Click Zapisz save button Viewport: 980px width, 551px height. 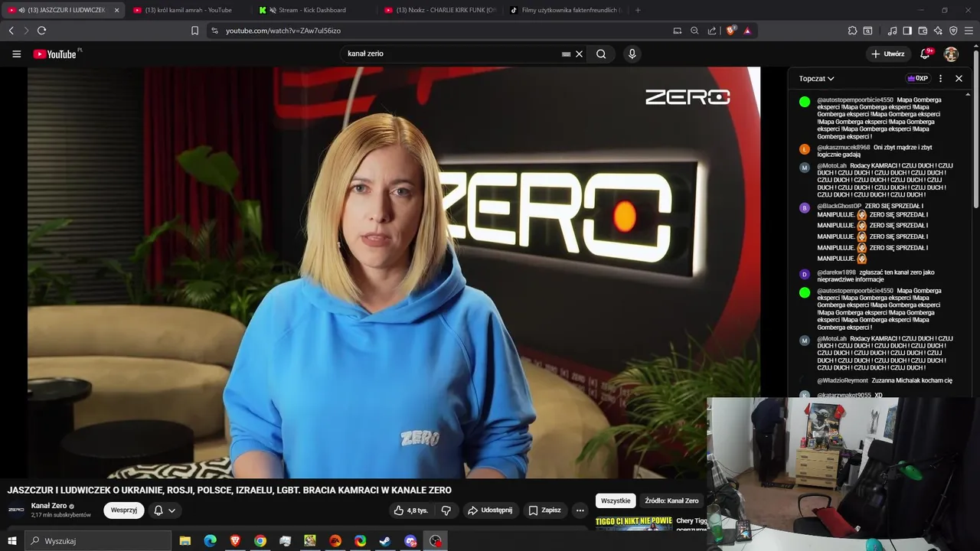[x=544, y=510]
